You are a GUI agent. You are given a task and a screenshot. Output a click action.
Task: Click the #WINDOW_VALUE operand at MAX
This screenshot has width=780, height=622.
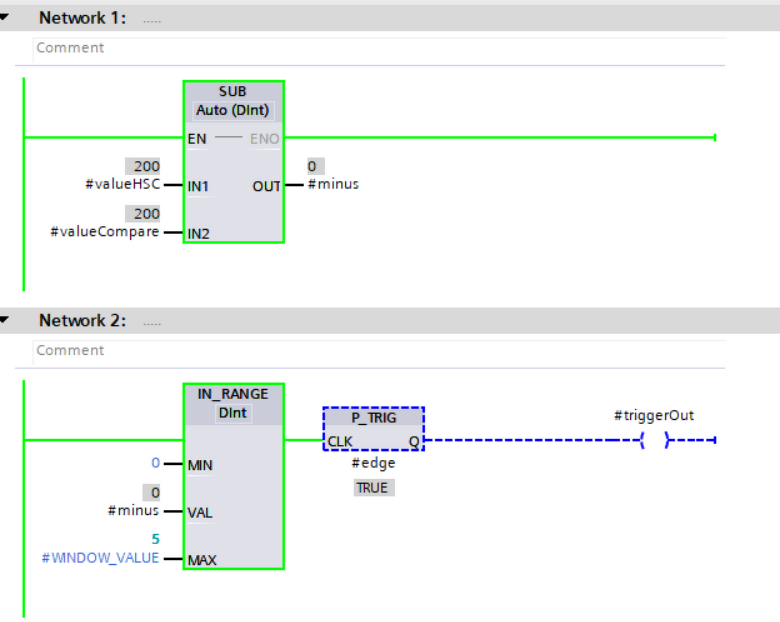(x=100, y=558)
